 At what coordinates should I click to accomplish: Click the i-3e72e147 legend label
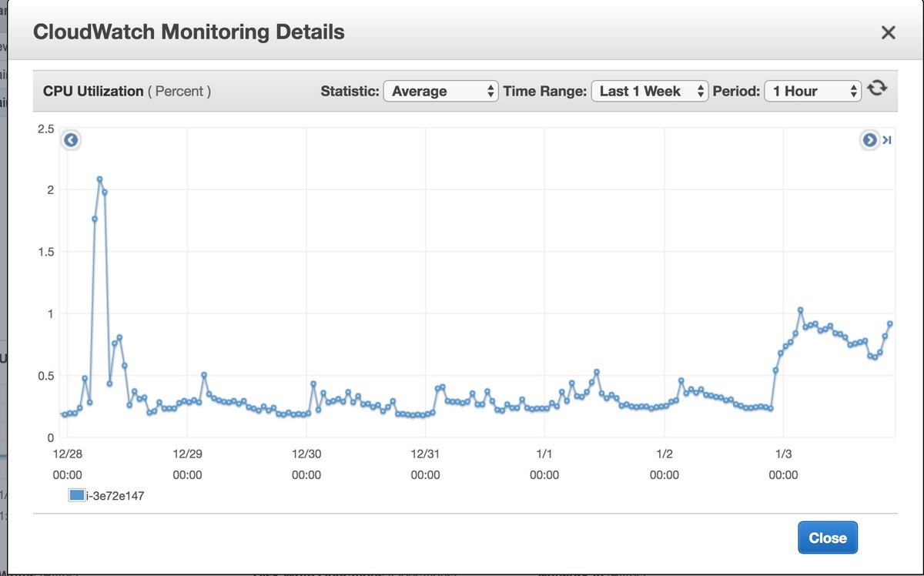tap(115, 496)
